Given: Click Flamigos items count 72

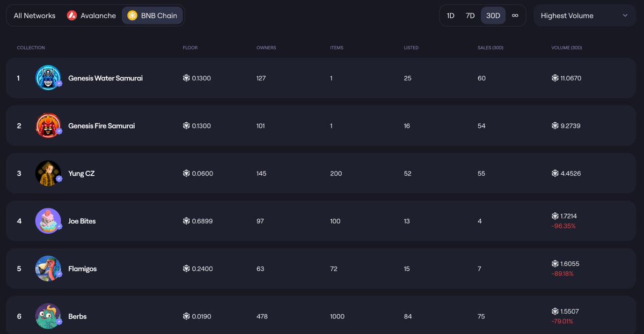Looking at the screenshot, I should point(334,269).
